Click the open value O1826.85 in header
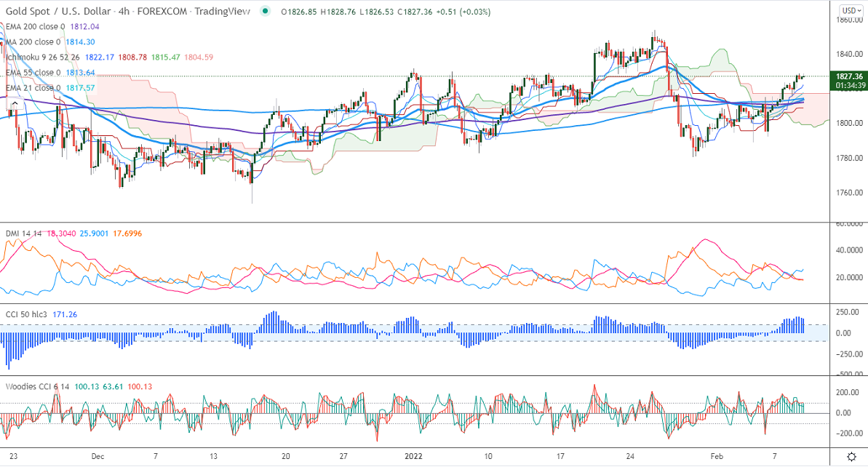 point(299,12)
